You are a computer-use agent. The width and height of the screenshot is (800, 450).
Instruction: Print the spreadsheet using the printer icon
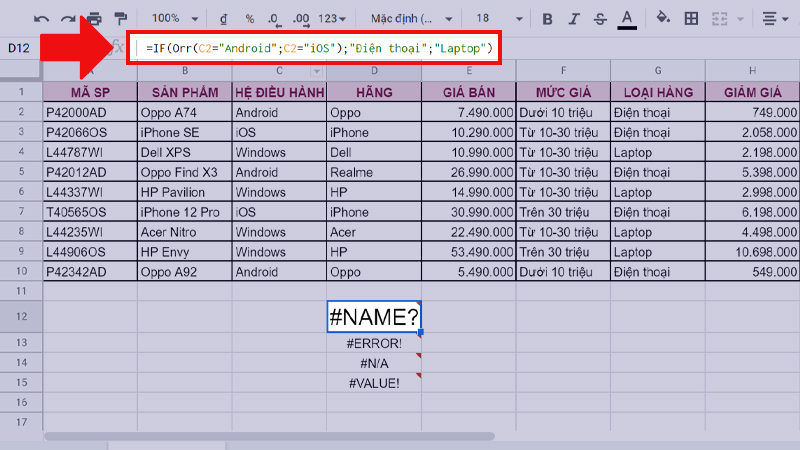point(95,19)
